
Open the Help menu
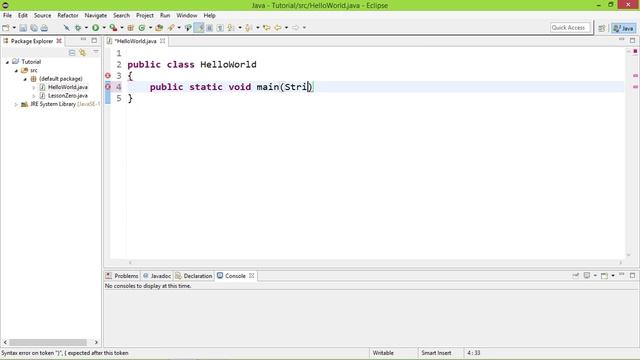coord(209,16)
